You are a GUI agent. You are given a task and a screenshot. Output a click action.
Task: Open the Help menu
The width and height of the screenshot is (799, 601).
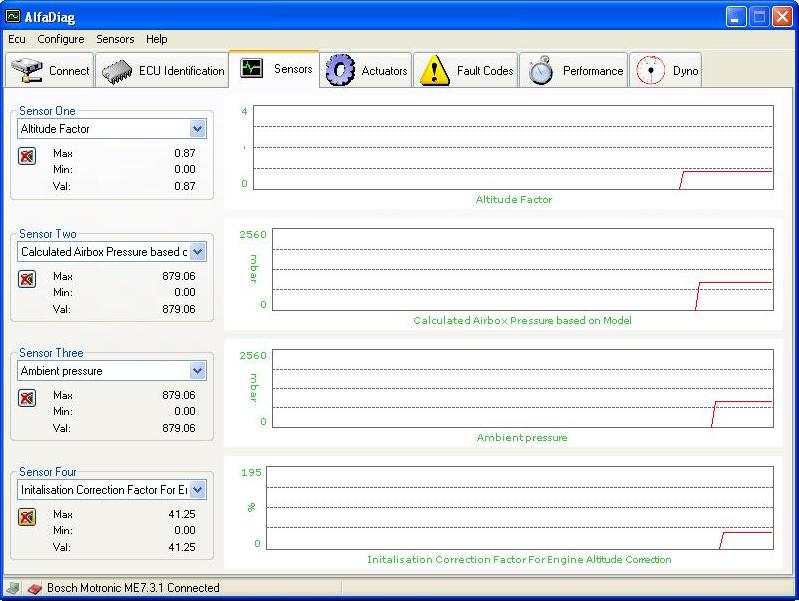157,39
